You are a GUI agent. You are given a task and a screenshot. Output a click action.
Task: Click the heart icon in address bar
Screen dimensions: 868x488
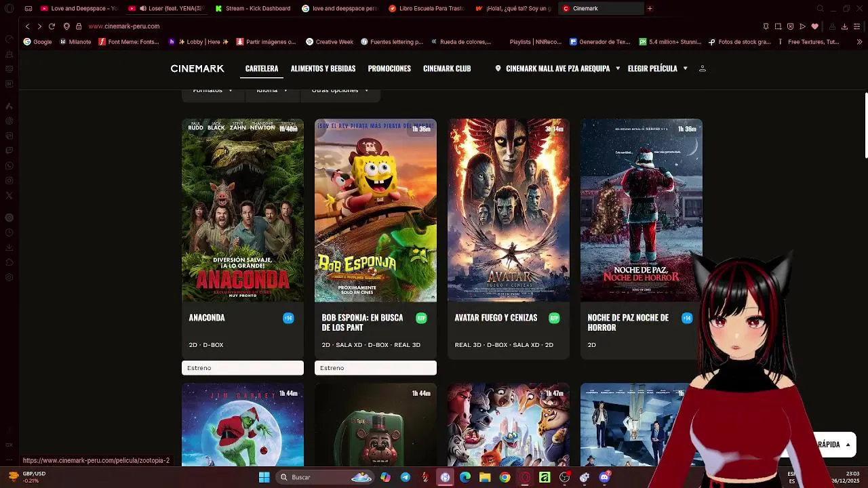(814, 26)
